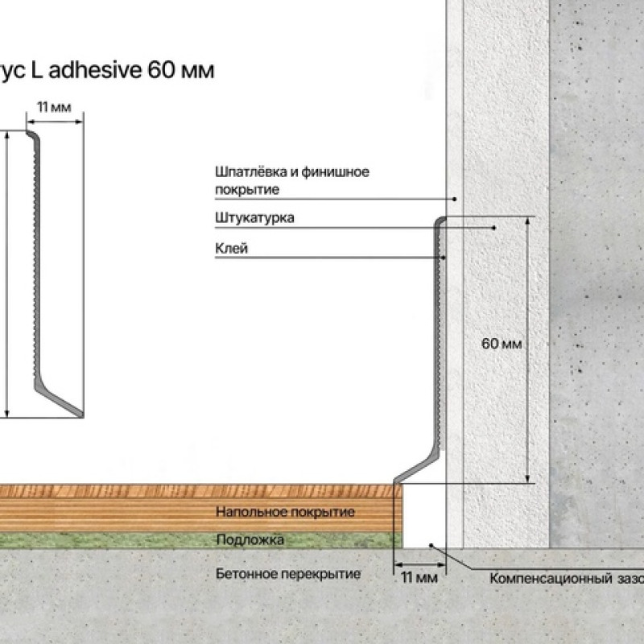Click the leader dot on the putty layer
Screen dimensions: 644x644
(454, 198)
